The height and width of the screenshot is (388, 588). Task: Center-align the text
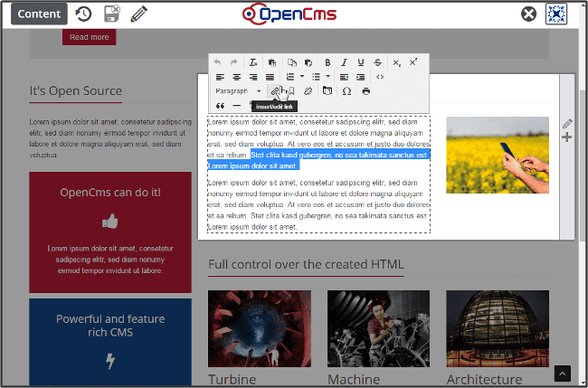237,77
